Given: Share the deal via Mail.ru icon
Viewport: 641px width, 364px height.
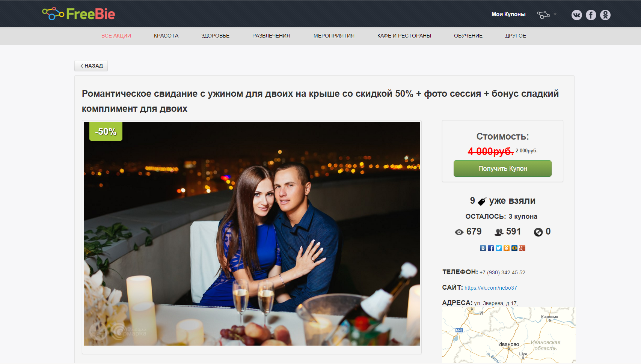Looking at the screenshot, I should (514, 248).
